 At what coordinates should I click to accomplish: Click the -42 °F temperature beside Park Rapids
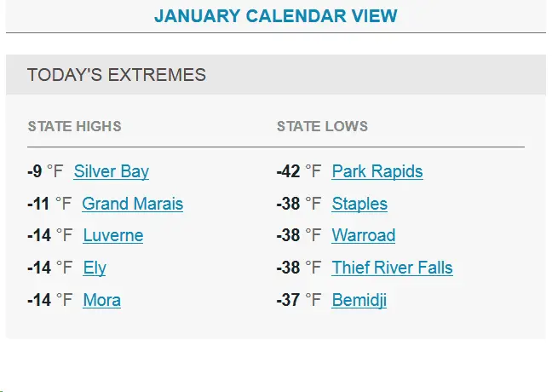(x=298, y=171)
